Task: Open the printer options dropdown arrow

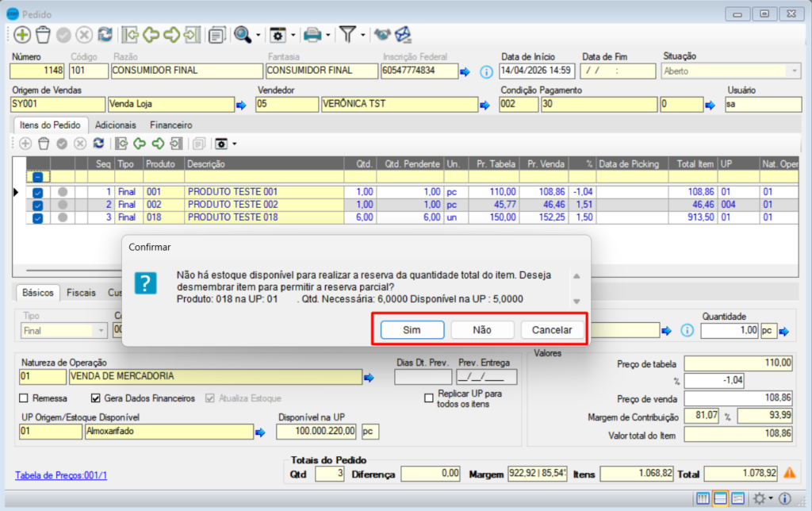Action: click(327, 34)
